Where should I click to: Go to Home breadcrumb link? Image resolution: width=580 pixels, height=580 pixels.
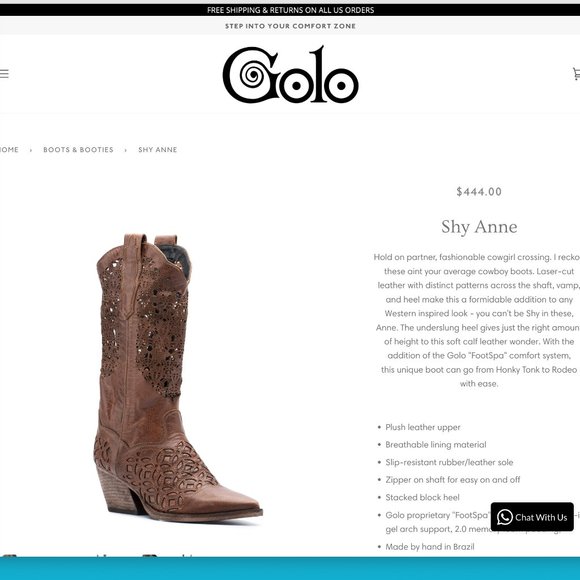9,150
